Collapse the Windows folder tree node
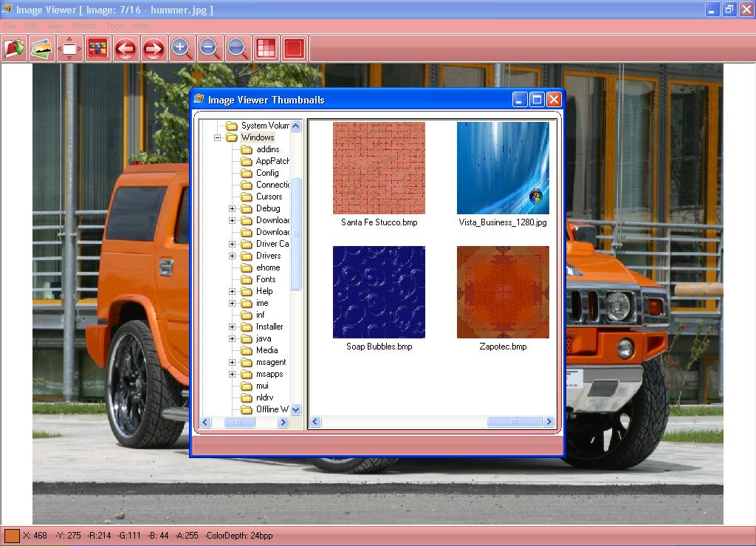This screenshot has width=756, height=546. coord(218,137)
